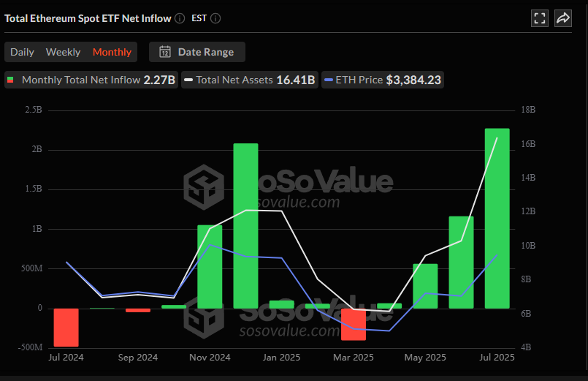
Task: Click the '2.27B' inflow value
Action: click(x=159, y=80)
